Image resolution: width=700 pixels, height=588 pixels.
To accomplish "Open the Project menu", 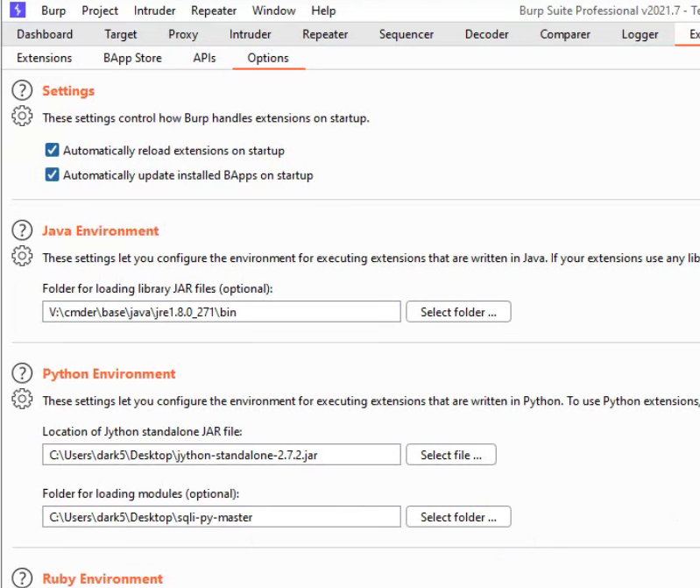I will pyautogui.click(x=100, y=11).
